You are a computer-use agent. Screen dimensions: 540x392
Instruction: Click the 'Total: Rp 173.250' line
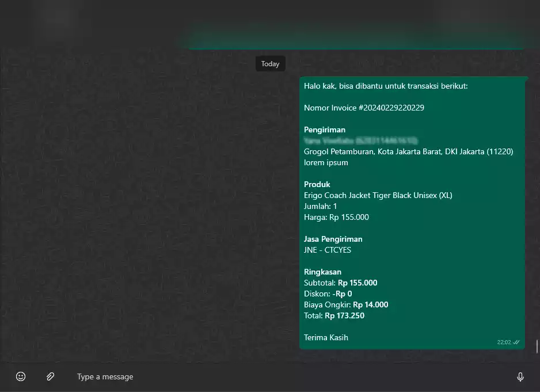point(334,315)
